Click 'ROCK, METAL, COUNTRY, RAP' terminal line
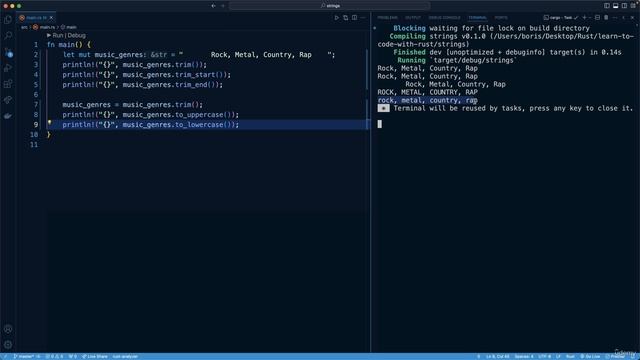The width and height of the screenshot is (640, 360). coord(427,92)
